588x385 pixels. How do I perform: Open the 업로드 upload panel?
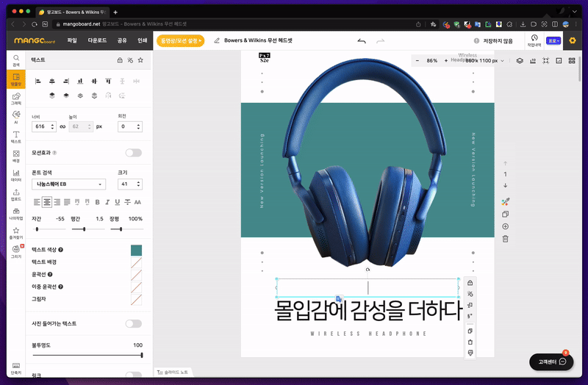16,195
